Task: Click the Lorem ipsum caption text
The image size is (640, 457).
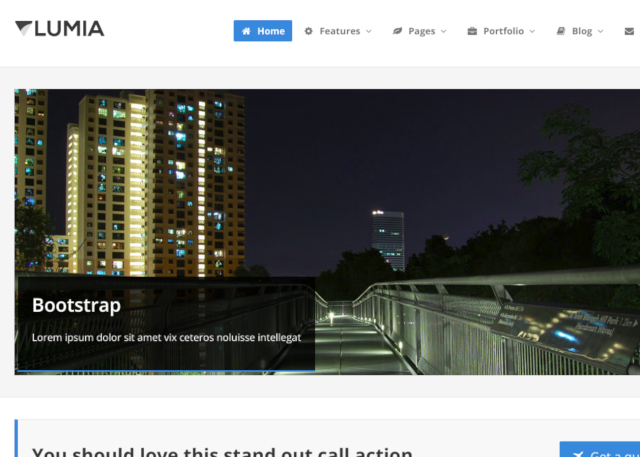Action: click(x=167, y=337)
